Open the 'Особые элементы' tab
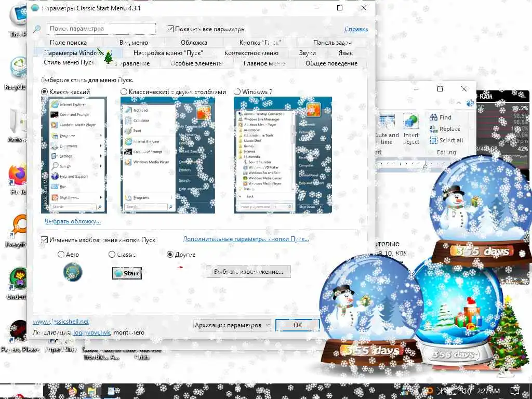Screen dimensions: 532x399 coord(196,63)
